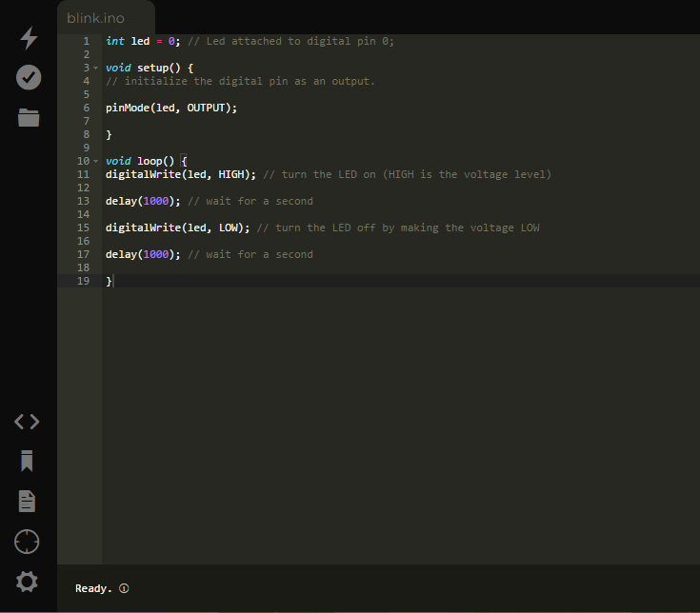Viewport: 700px width, 613px height.
Task: Click comment 'turn the LED off by making the voltage LOW'
Action: coord(408,228)
